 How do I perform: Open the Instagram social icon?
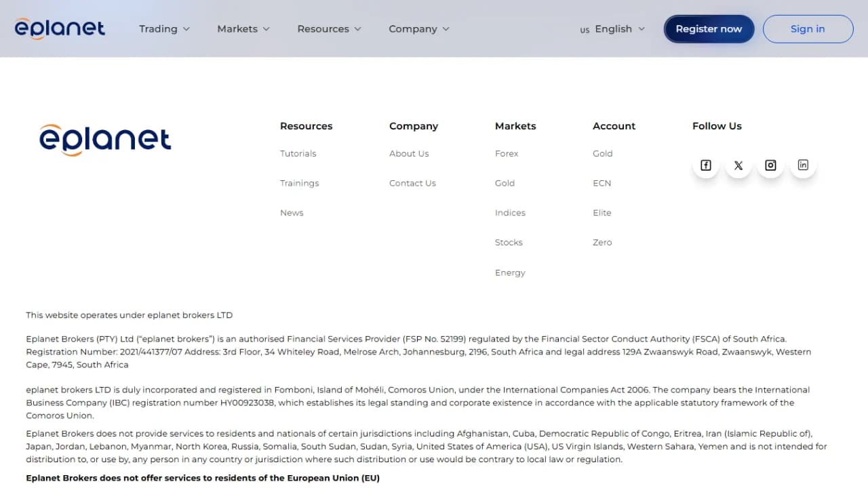point(770,165)
